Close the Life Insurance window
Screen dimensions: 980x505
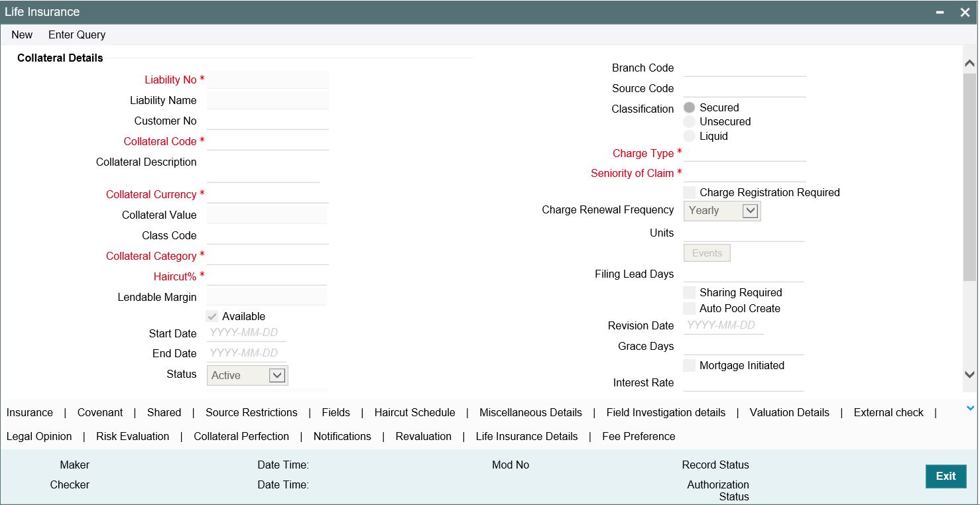pos(965,13)
